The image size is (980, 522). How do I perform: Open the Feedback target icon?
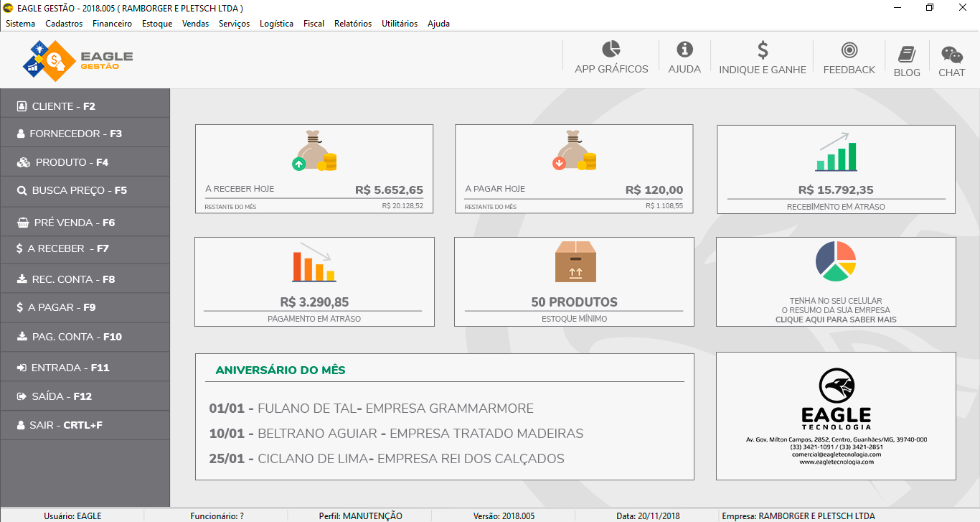[x=849, y=50]
